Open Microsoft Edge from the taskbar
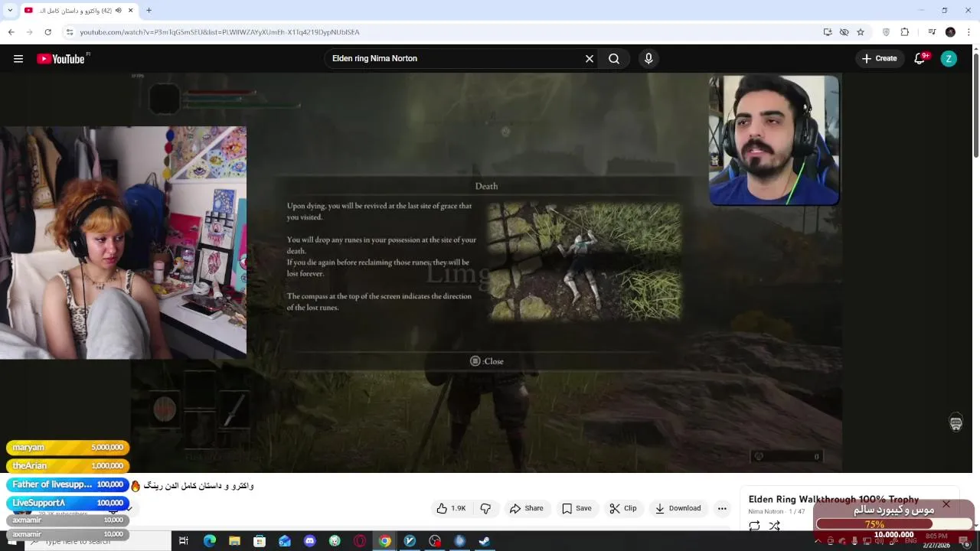The height and width of the screenshot is (551, 980). [209, 541]
